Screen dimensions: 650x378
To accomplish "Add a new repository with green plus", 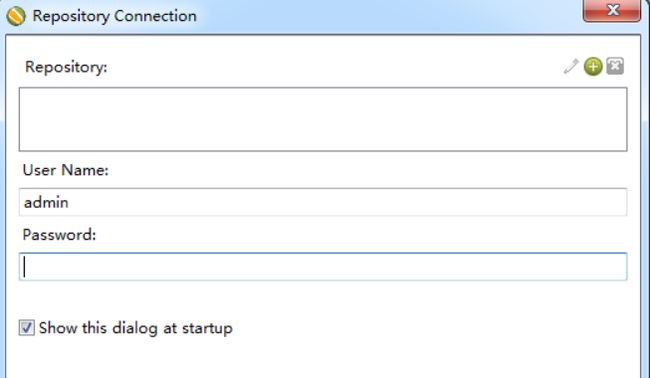I will tap(593, 66).
